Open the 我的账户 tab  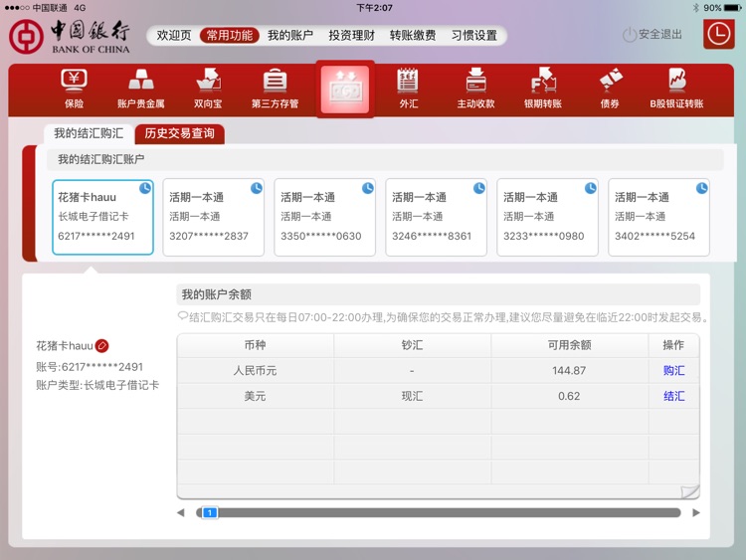click(290, 35)
